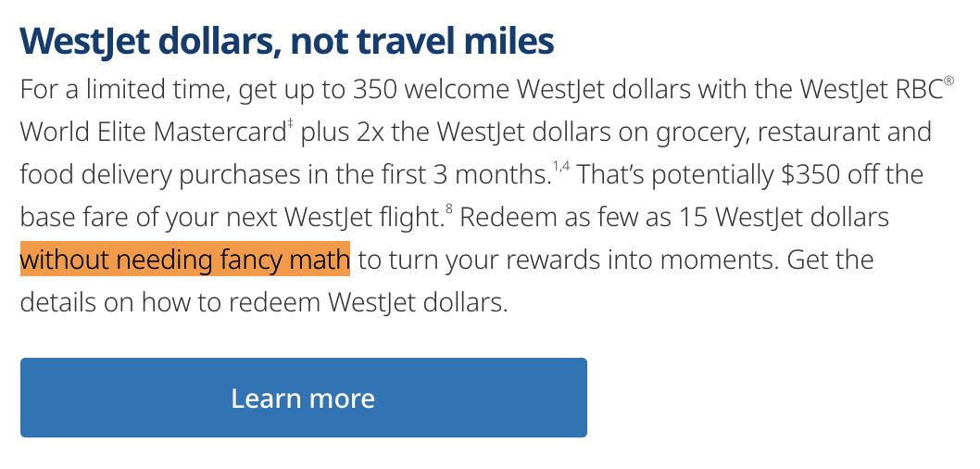Click the "WestJet dollars, not travel miles" heading
This screenshot has height=469, width=980.
(286, 40)
